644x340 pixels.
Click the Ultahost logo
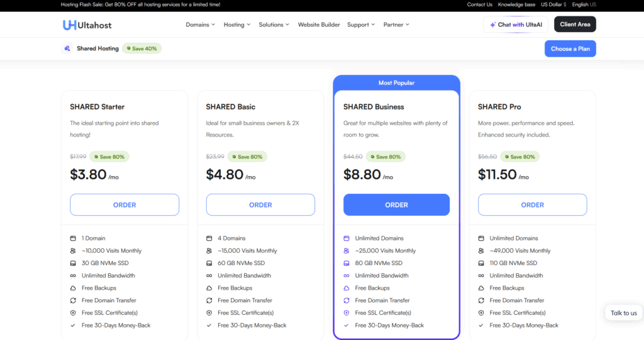(87, 25)
